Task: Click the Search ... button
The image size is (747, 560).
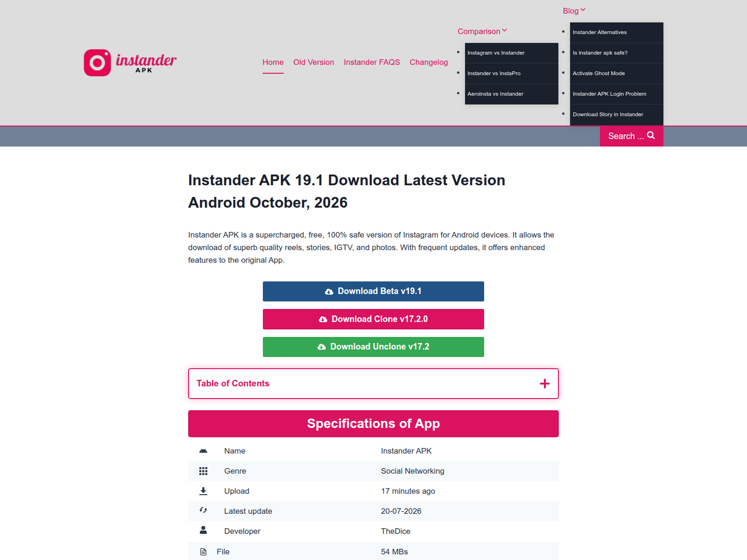Action: pyautogui.click(x=632, y=136)
